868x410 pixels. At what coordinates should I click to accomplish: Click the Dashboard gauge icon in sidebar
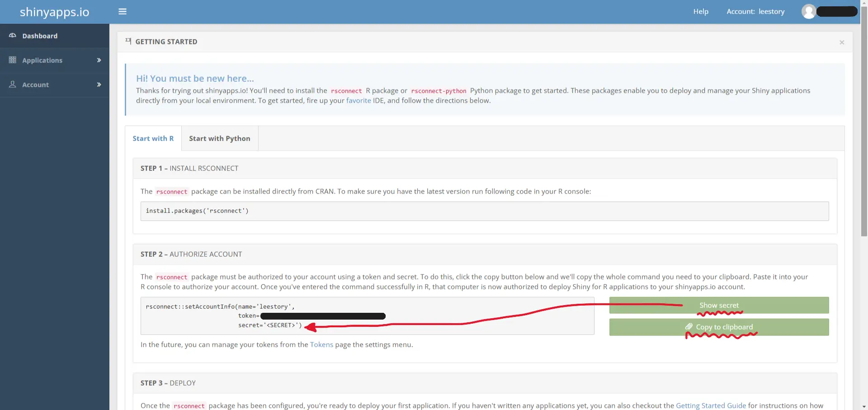click(x=13, y=36)
